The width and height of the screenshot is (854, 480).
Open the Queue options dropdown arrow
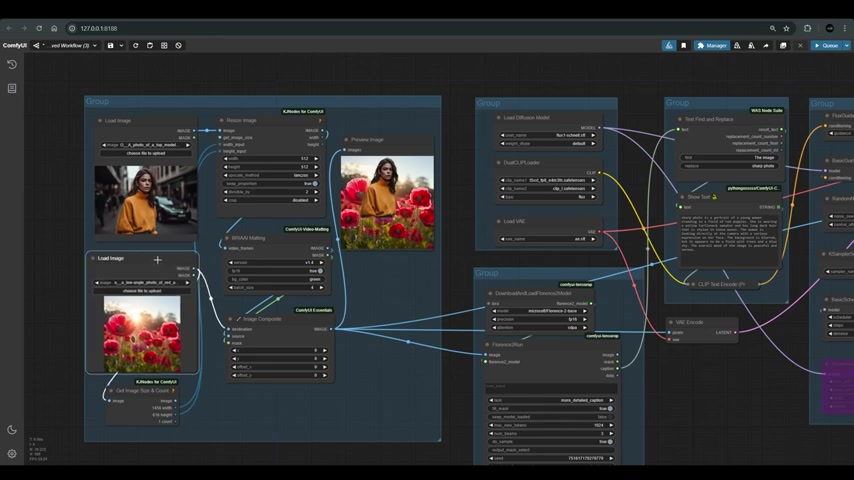click(846, 46)
